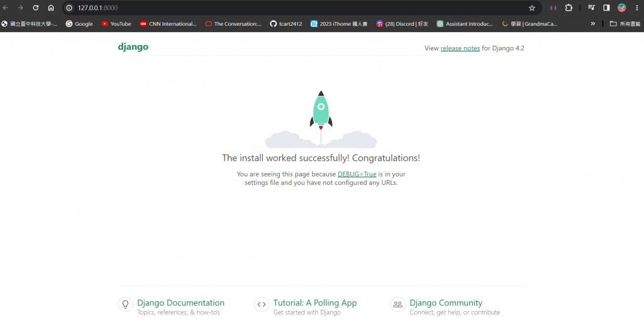Image resolution: width=644 pixels, height=325 pixels.
Task: Open the 所有書籤 all bookmarks folder
Action: click(625, 24)
